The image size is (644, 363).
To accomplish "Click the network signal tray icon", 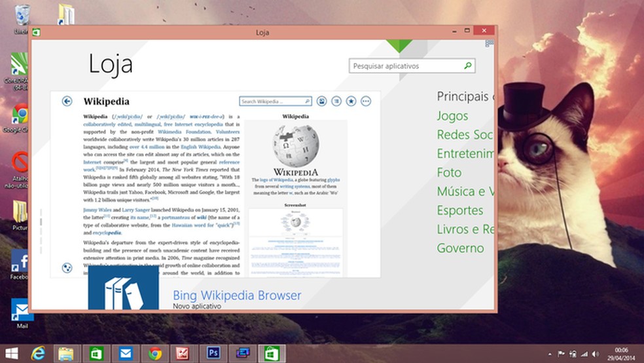I will [584, 354].
